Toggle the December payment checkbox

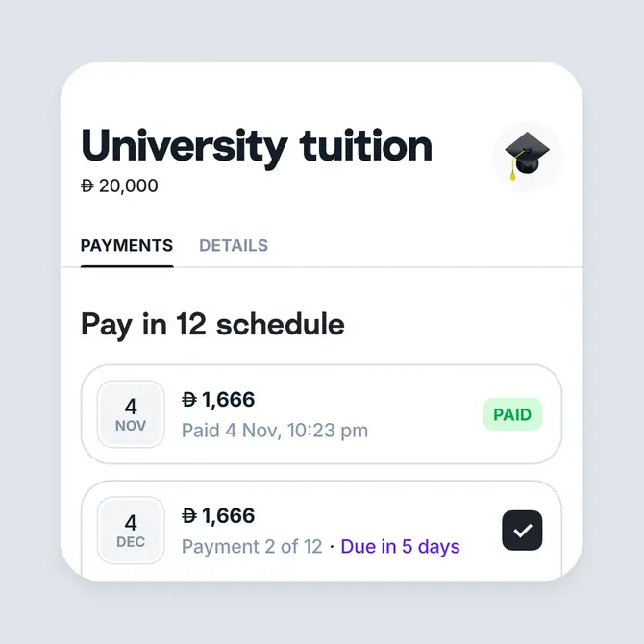point(522,531)
